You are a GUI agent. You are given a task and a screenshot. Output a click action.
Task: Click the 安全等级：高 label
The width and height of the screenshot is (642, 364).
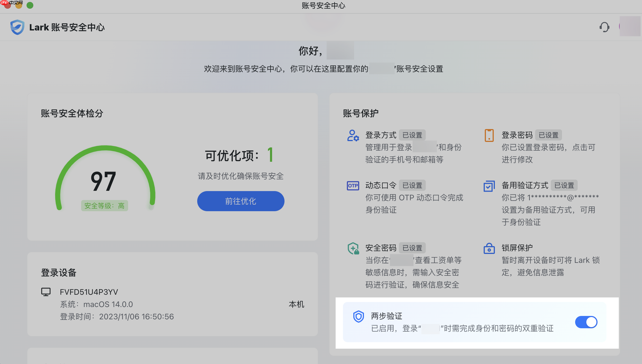pos(104,206)
